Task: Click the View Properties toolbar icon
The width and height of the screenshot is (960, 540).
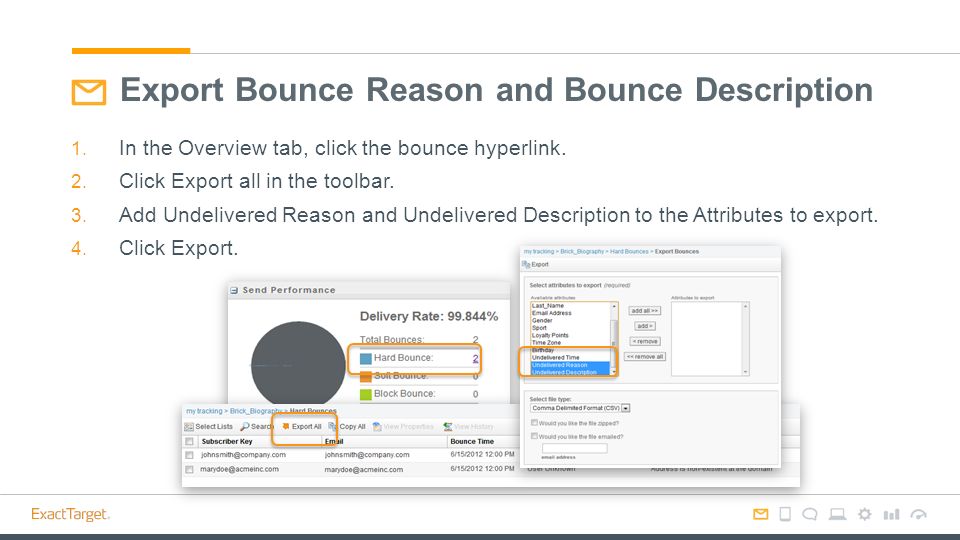Action: [x=377, y=427]
